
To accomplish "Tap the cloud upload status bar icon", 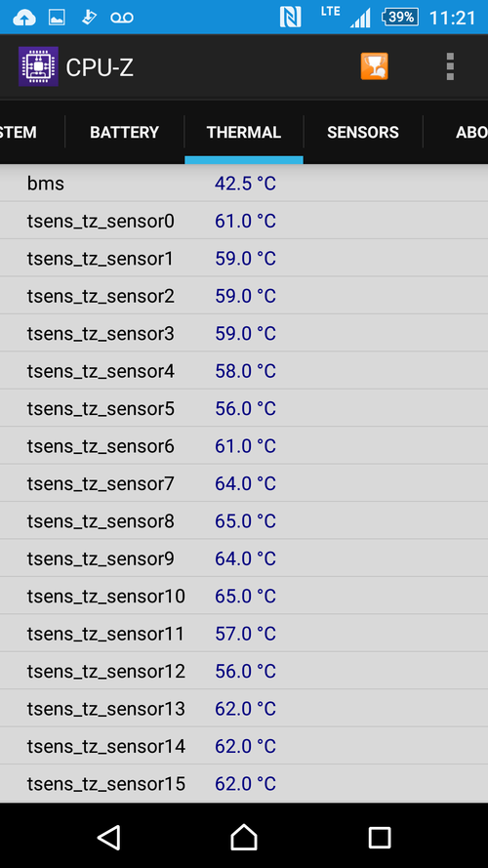I will pyautogui.click(x=23, y=18).
